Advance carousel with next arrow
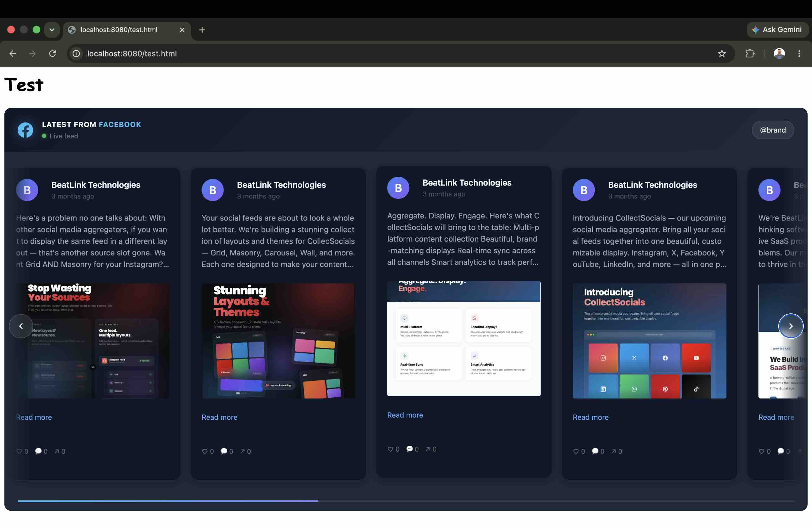Viewport: 812px width, 528px height. 791,326
